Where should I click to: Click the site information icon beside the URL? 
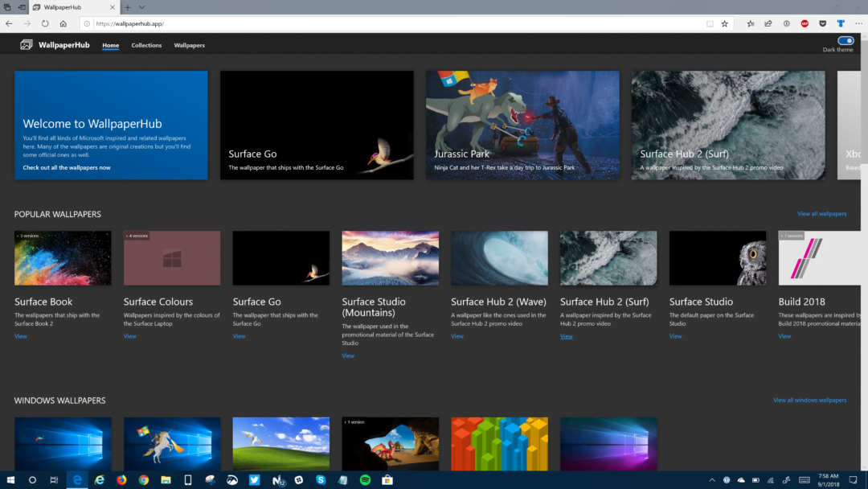click(x=87, y=23)
